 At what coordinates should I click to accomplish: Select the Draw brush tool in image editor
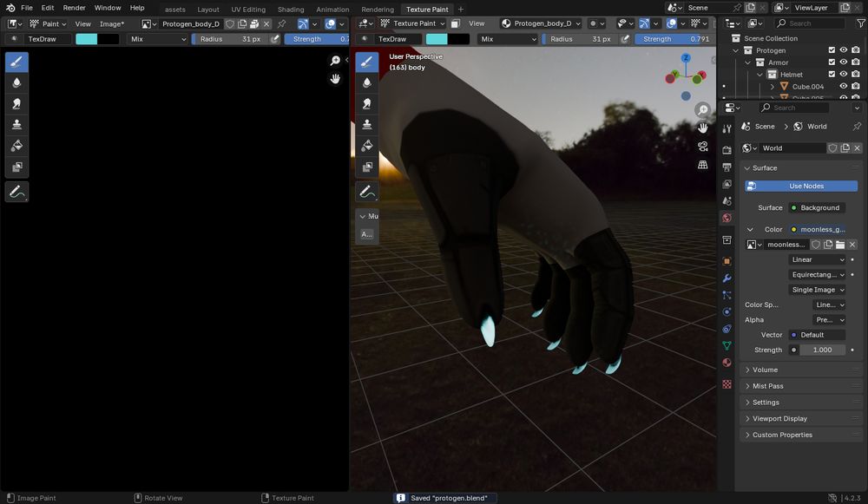click(16, 62)
